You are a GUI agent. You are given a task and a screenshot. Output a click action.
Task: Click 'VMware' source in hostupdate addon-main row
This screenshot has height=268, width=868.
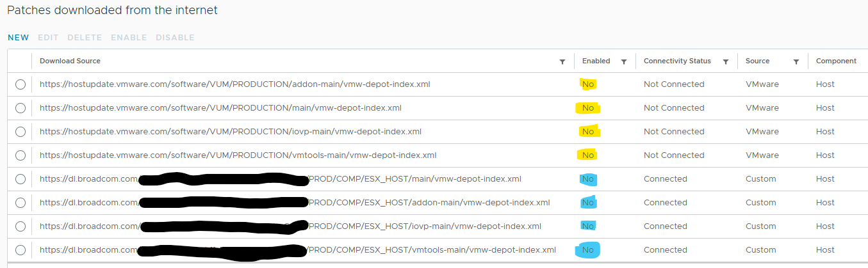point(762,84)
